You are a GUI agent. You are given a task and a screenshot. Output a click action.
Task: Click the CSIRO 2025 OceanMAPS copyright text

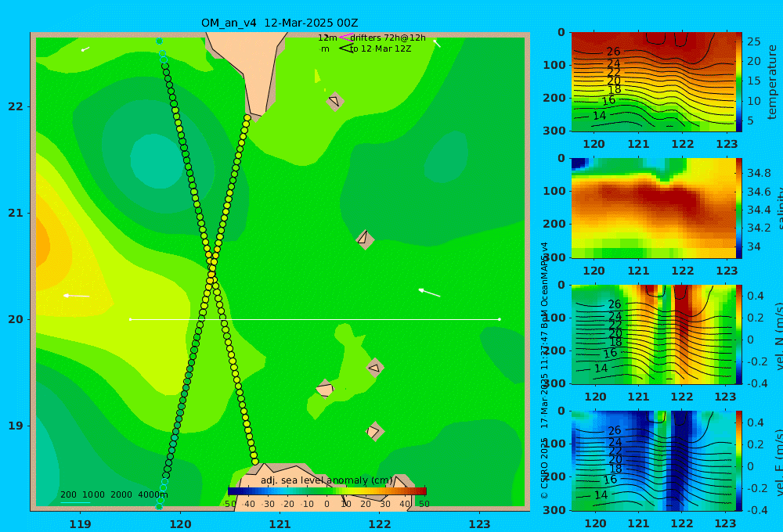click(544, 370)
